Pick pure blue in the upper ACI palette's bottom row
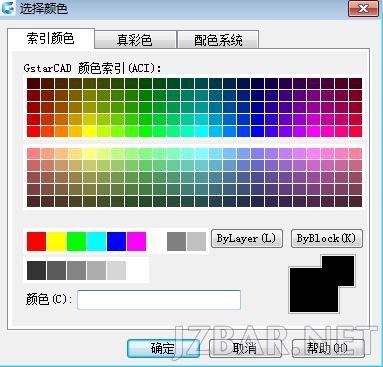Screen dimensions: 383x367 258,131
